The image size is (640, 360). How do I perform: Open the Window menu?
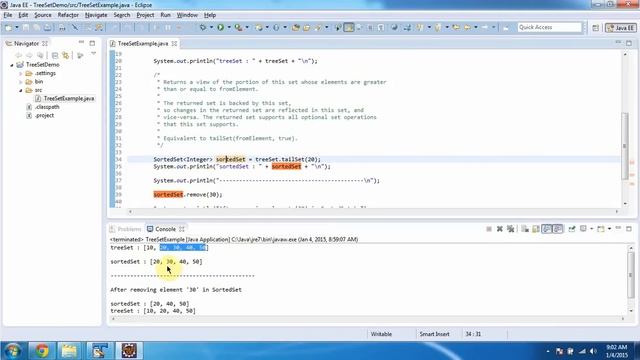[x=187, y=15]
